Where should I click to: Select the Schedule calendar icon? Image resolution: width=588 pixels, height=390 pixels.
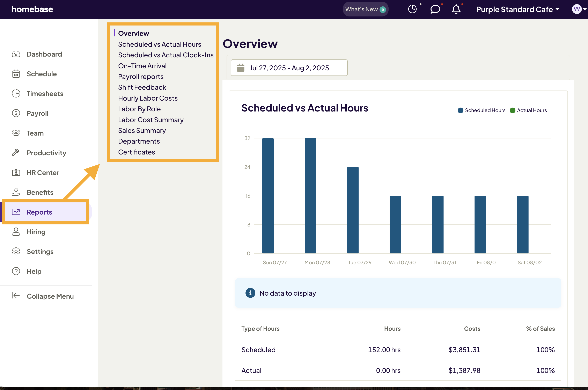coord(16,74)
